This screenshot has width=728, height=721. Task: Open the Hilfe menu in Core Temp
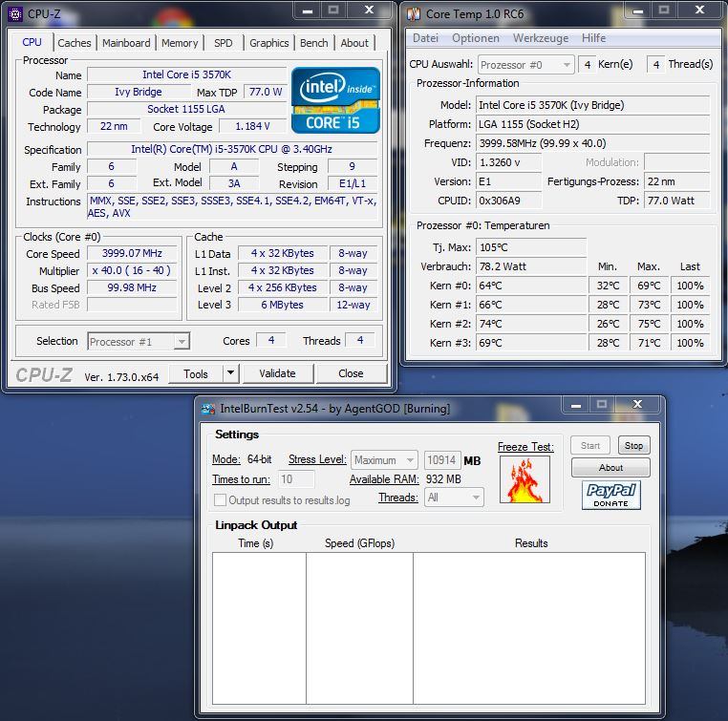coord(593,38)
